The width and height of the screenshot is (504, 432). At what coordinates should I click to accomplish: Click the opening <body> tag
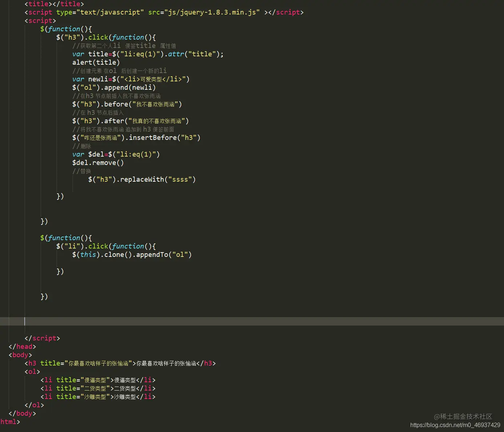pos(20,355)
